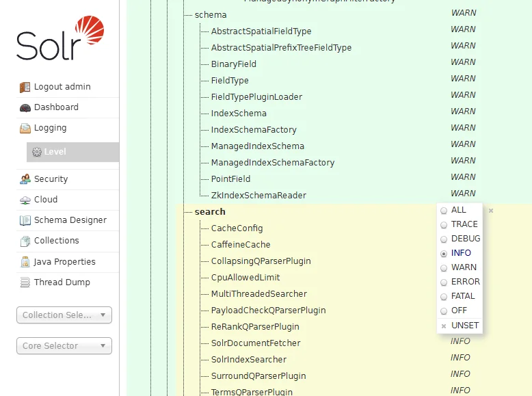Open the Java Properties page
This screenshot has width=532, height=396.
(64, 262)
